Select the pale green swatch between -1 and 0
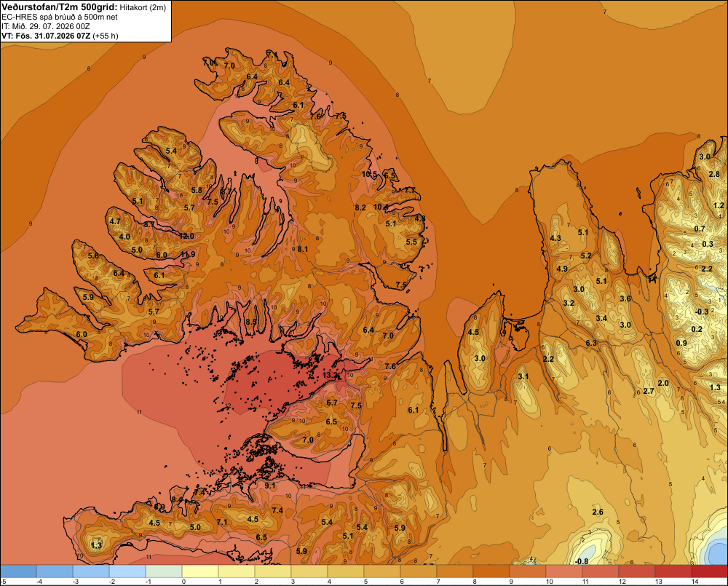728x586 pixels. click(x=164, y=571)
